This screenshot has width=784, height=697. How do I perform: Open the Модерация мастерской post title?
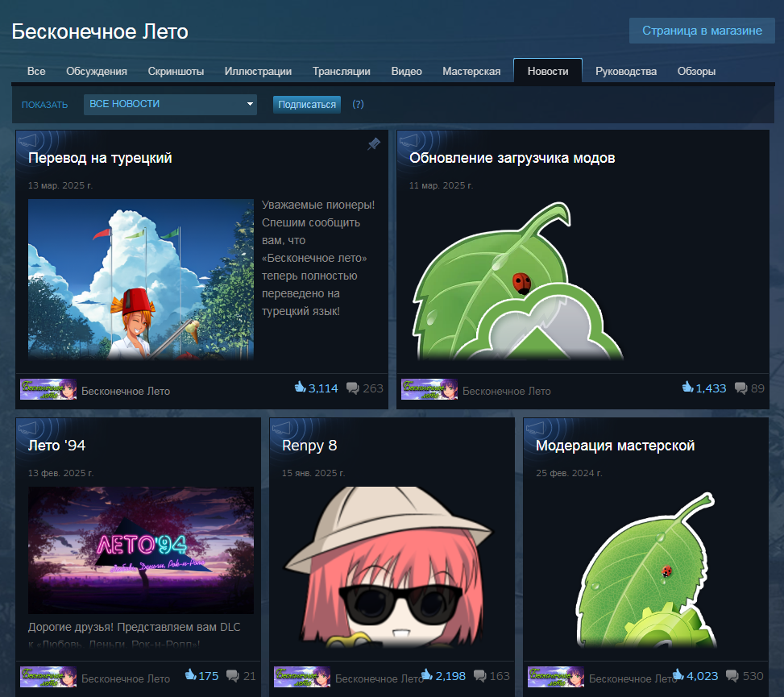(x=615, y=446)
